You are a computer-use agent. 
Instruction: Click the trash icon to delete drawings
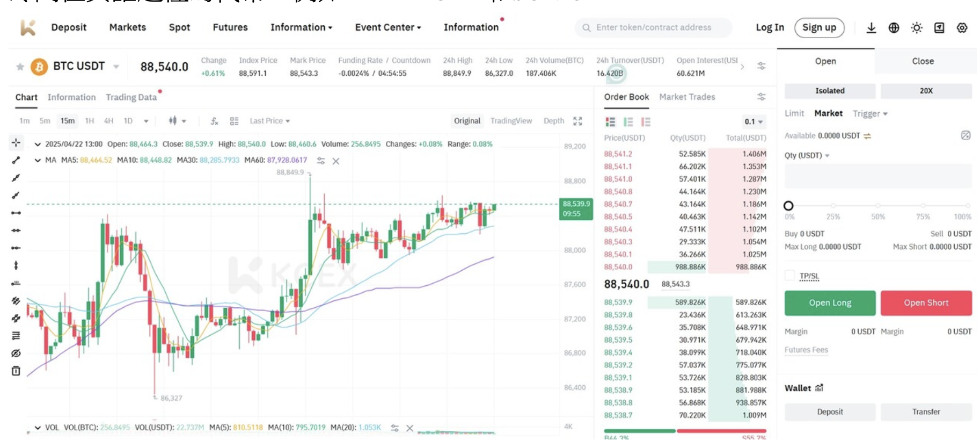pos(16,371)
